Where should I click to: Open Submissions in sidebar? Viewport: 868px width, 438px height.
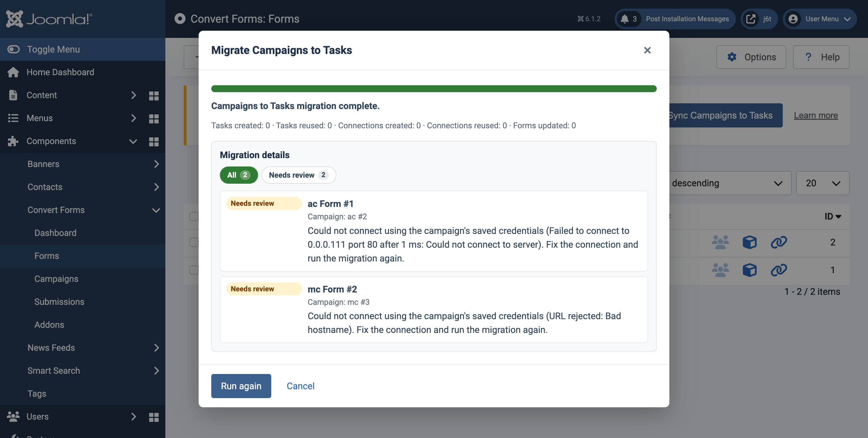click(x=59, y=302)
